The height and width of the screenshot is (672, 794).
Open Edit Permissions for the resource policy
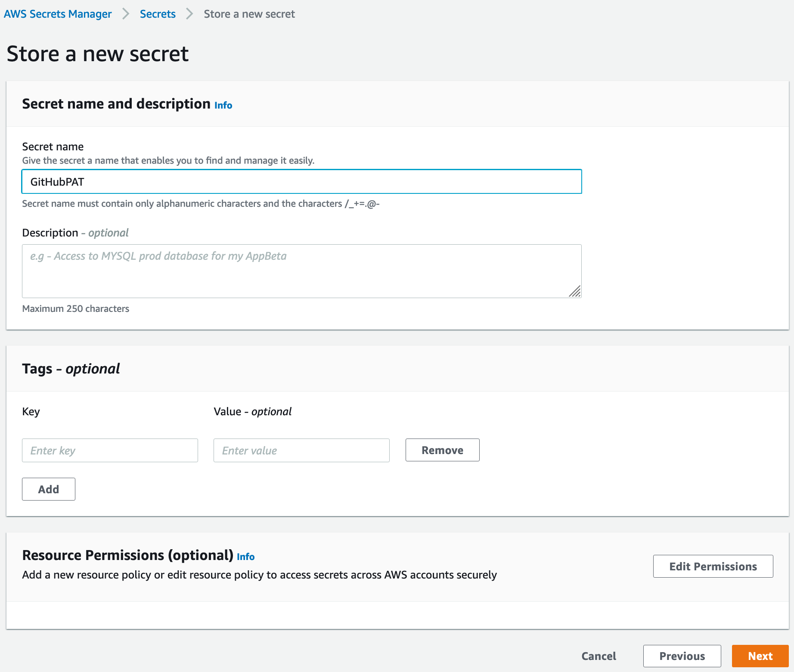click(x=713, y=566)
